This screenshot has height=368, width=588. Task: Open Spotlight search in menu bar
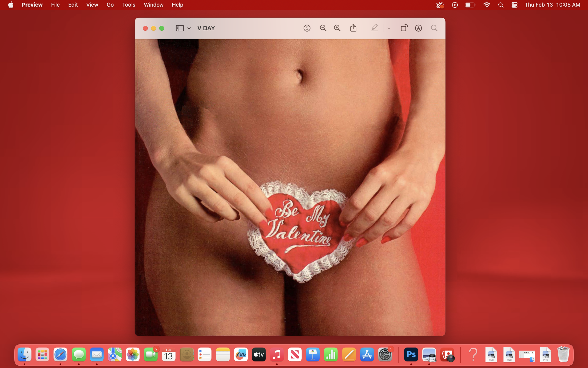tap(501, 5)
